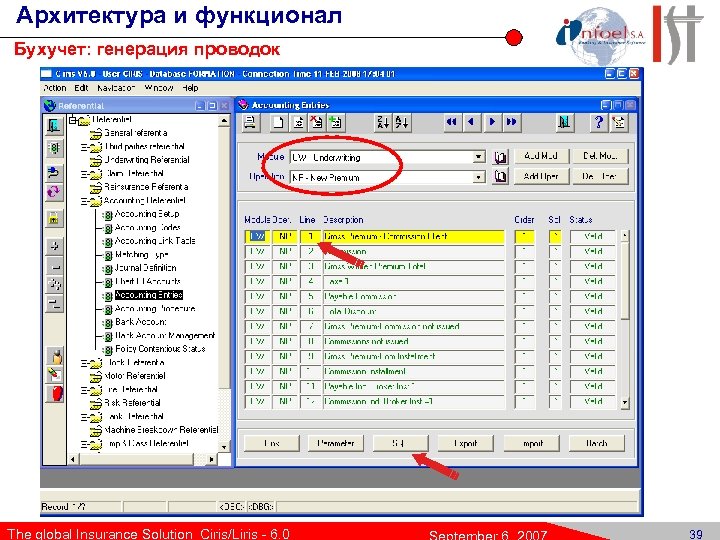Click the new blank record icon

pos(279,123)
